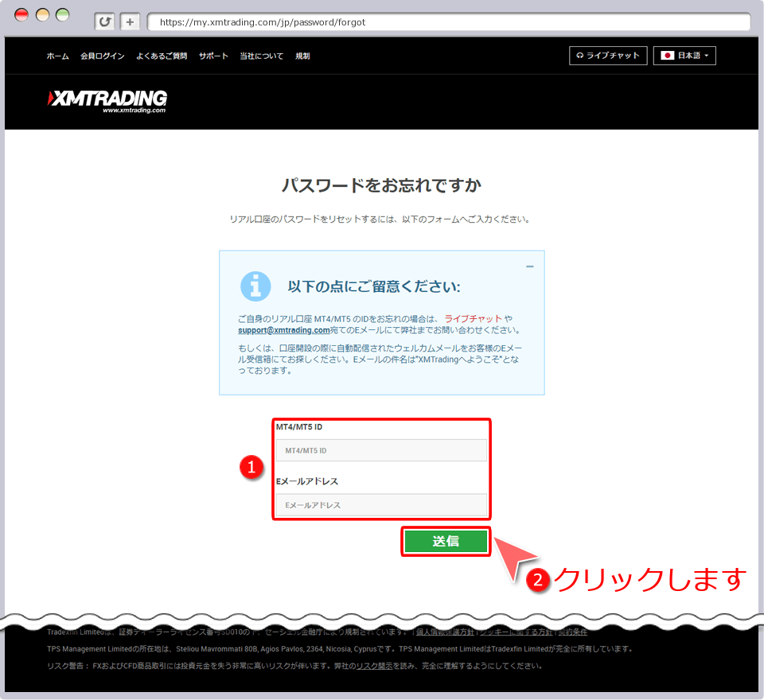Click the 個人情報保護方針 footer link
This screenshot has width=764, height=700.
point(445,632)
